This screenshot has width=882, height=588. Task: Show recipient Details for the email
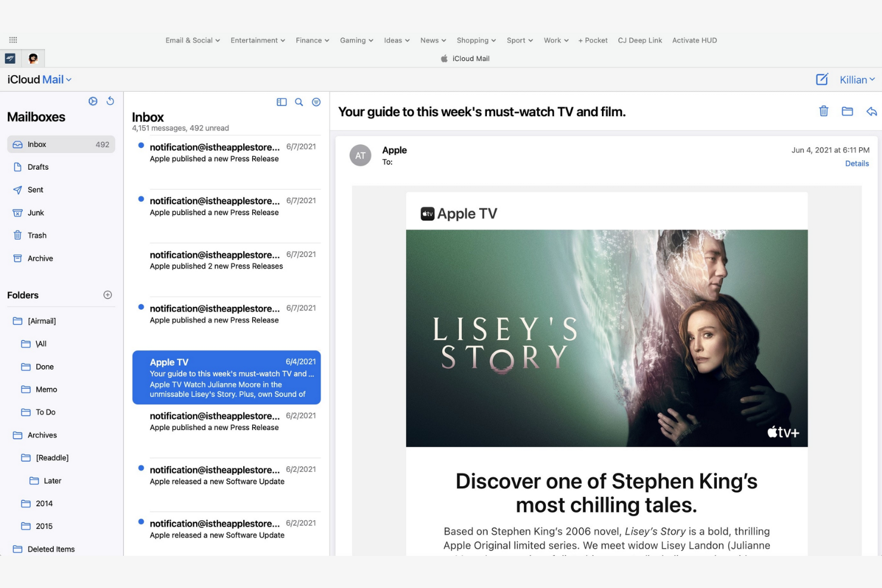click(x=856, y=163)
